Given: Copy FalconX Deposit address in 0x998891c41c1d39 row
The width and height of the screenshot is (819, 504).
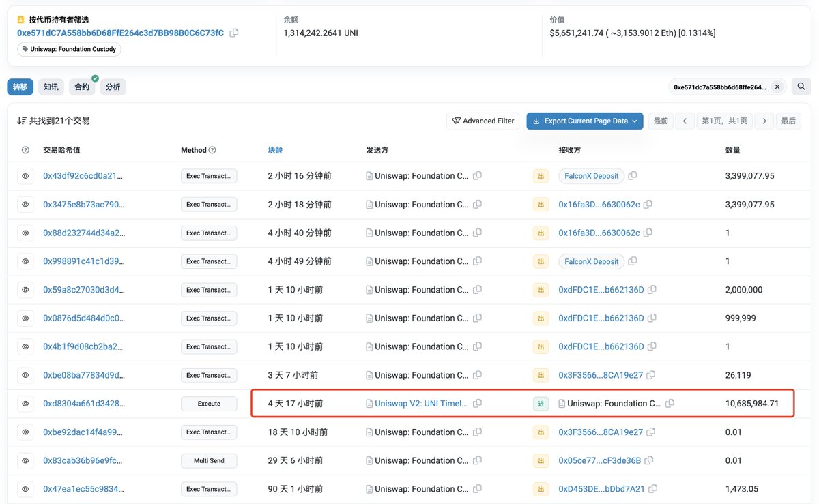Looking at the screenshot, I should tap(633, 261).
